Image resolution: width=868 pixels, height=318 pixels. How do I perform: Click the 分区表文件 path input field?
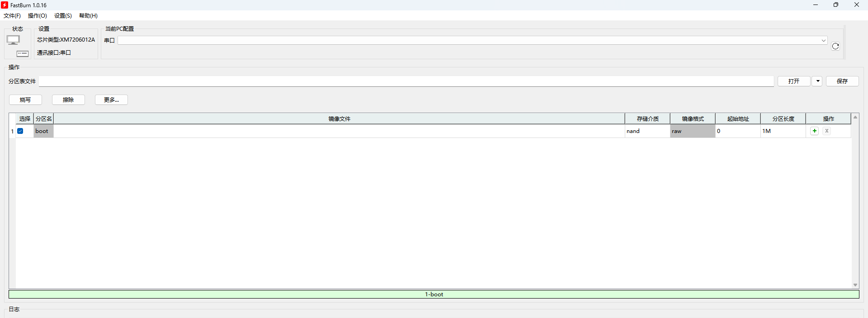[x=406, y=81]
